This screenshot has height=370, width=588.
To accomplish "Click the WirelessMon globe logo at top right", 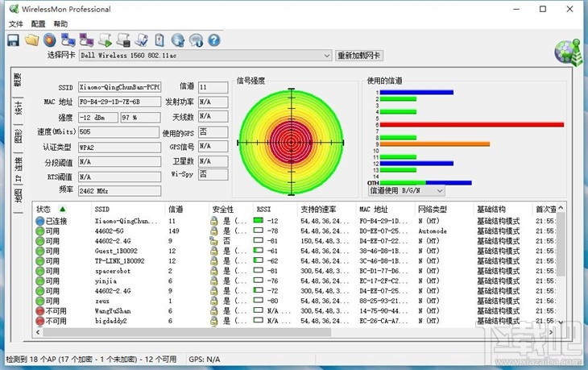I will pos(569,52).
